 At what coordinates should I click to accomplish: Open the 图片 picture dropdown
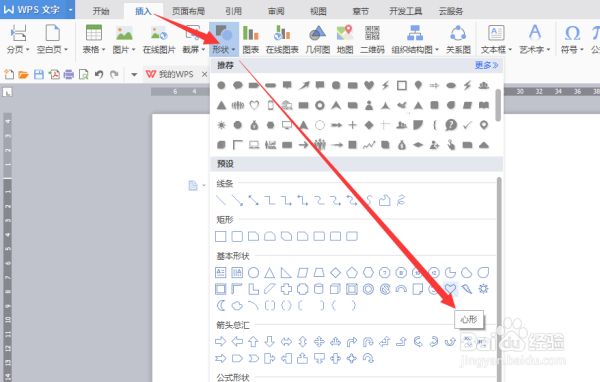tap(124, 39)
